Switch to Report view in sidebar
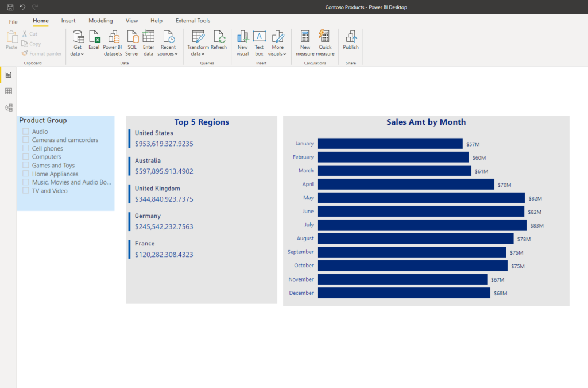 tap(9, 75)
